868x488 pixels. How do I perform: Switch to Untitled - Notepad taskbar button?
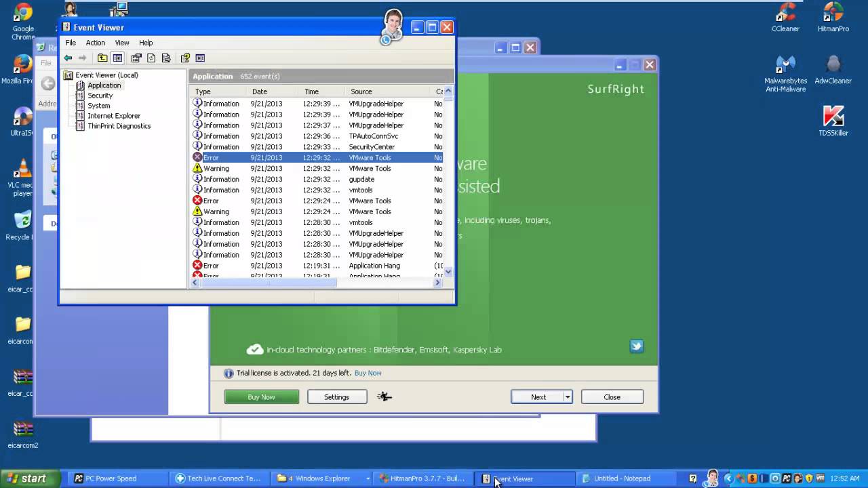pyautogui.click(x=627, y=479)
